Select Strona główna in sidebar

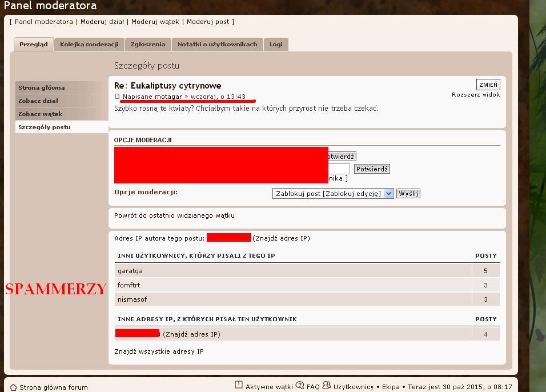coord(42,87)
